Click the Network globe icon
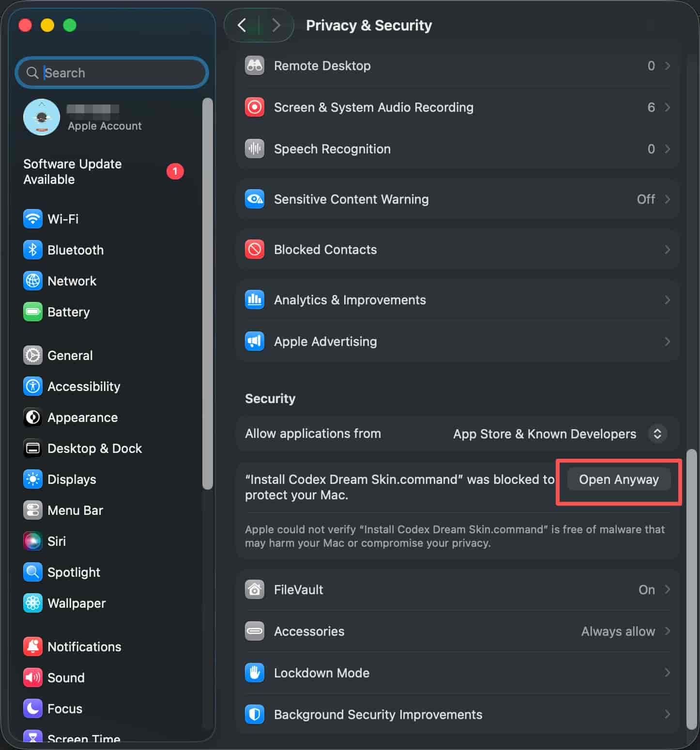Screen dimensions: 700x750 (33, 281)
